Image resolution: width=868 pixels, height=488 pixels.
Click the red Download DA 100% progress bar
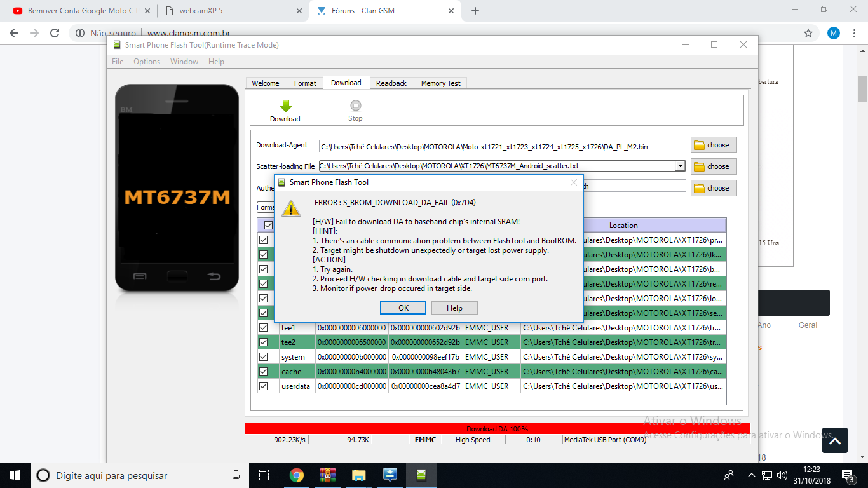click(x=498, y=429)
